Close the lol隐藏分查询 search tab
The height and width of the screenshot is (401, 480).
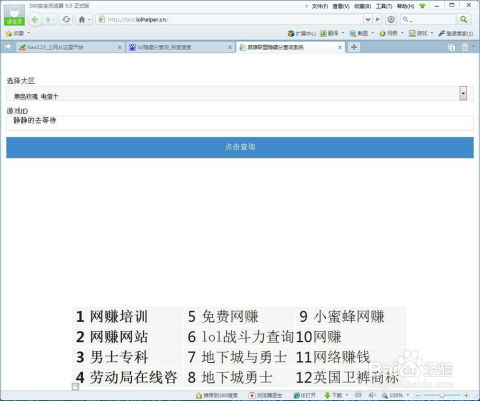[230, 48]
